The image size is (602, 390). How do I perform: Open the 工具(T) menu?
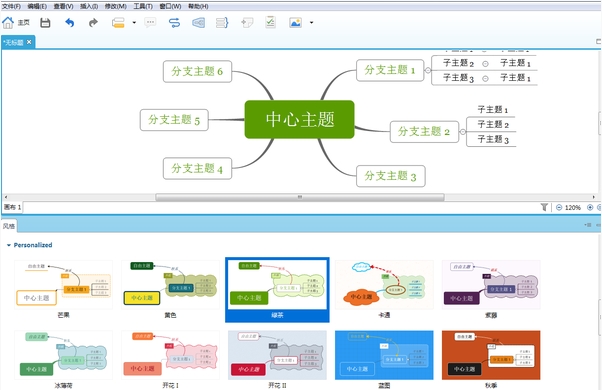point(143,6)
